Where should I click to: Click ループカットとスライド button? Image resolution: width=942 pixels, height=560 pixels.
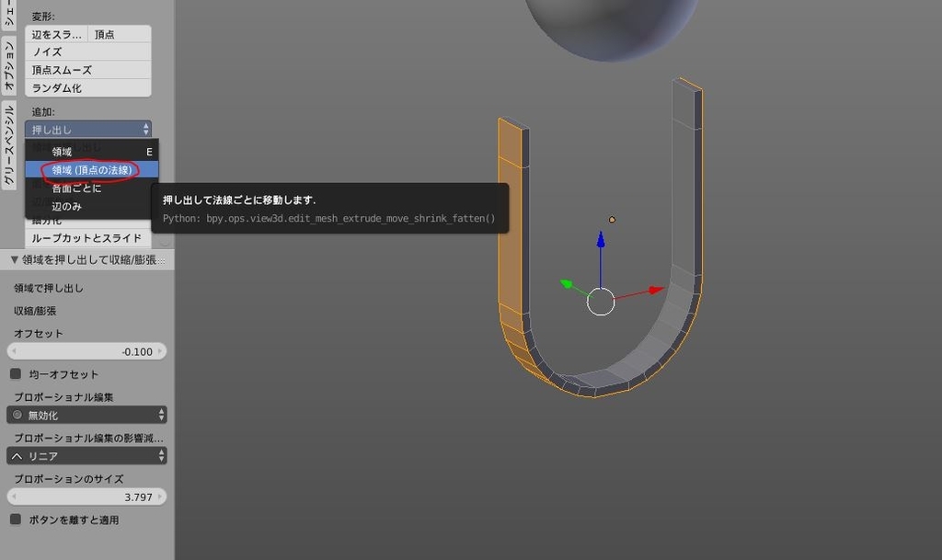coord(87,237)
